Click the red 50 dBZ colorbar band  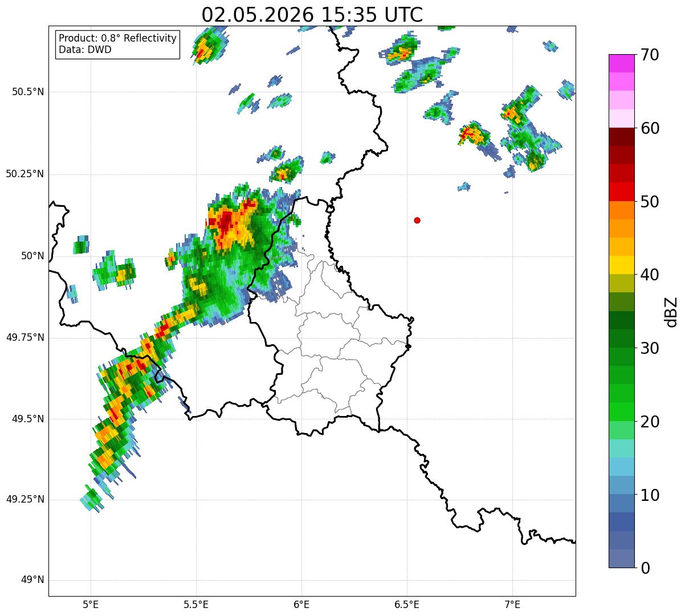point(621,191)
